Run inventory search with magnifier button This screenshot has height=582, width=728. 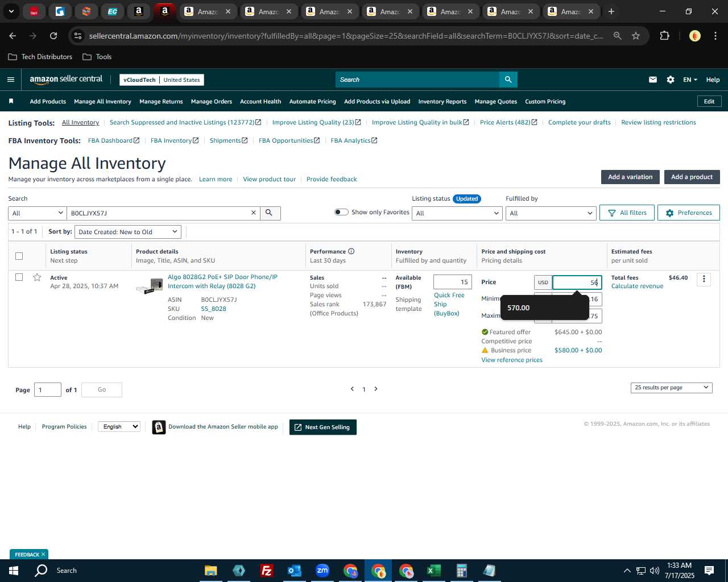click(x=270, y=213)
